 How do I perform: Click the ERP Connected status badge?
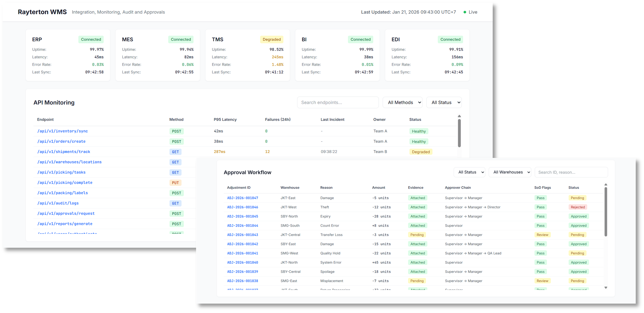(x=91, y=39)
